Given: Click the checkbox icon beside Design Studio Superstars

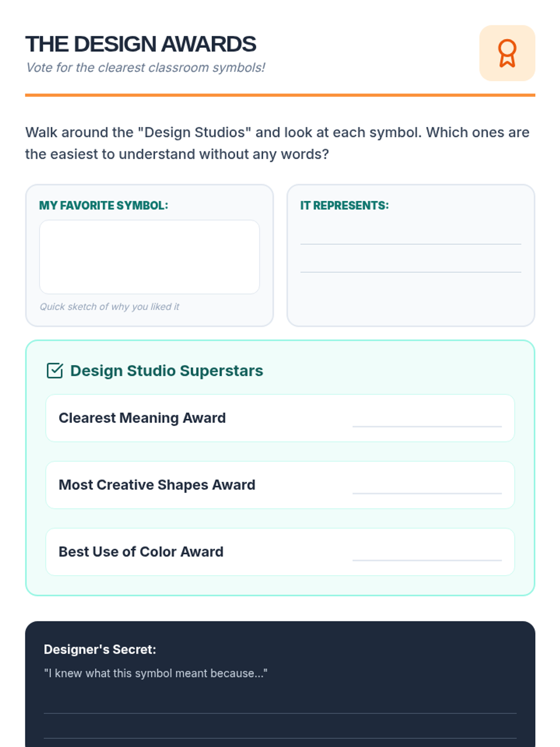Looking at the screenshot, I should [x=55, y=371].
